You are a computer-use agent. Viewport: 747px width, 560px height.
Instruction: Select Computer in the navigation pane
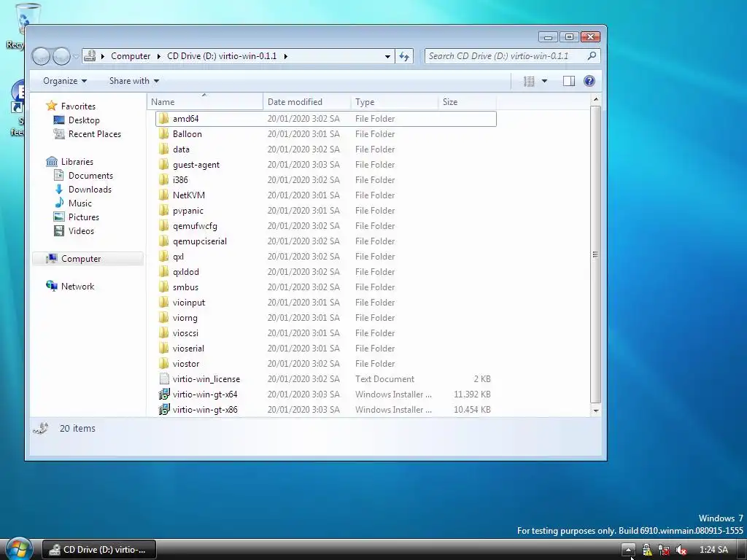pyautogui.click(x=88, y=259)
